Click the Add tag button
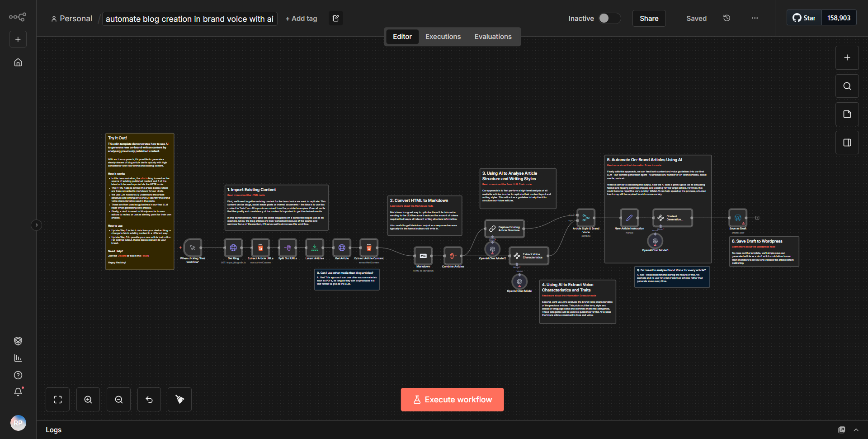Viewport: 868px width, 439px height. click(302, 19)
